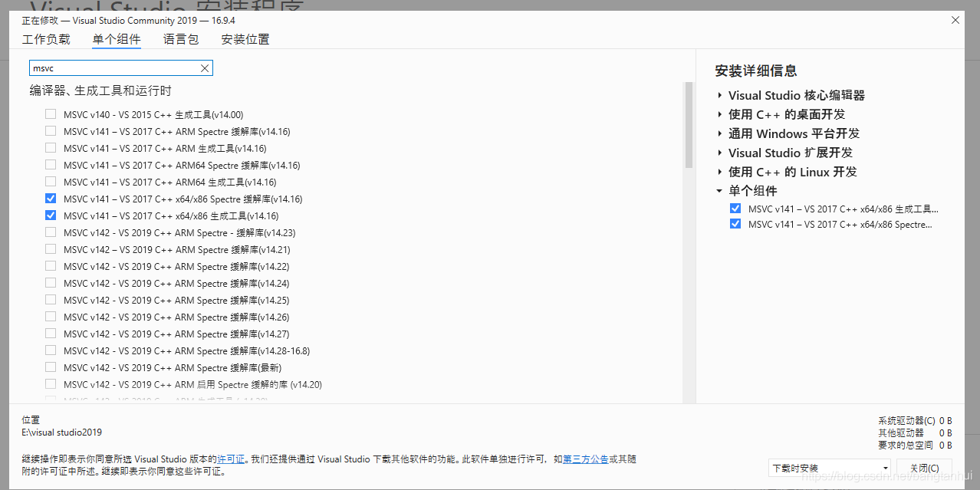This screenshot has width=980, height=490.
Task: Expand 使用 C++ 的桌面开发 details
Action: point(719,115)
